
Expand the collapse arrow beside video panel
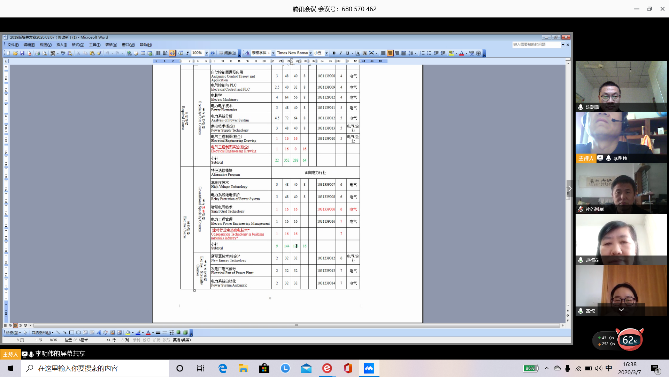point(569,188)
